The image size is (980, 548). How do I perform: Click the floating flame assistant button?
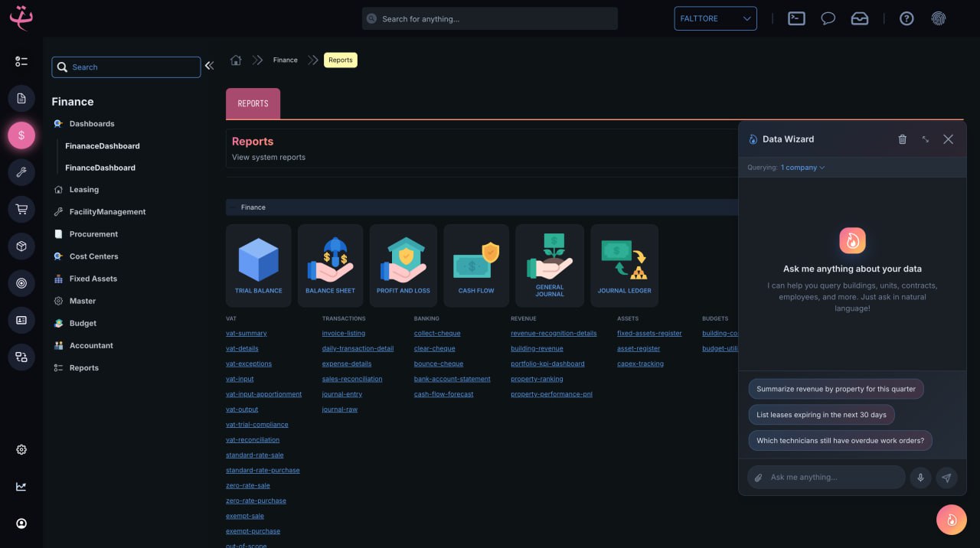[x=951, y=520]
